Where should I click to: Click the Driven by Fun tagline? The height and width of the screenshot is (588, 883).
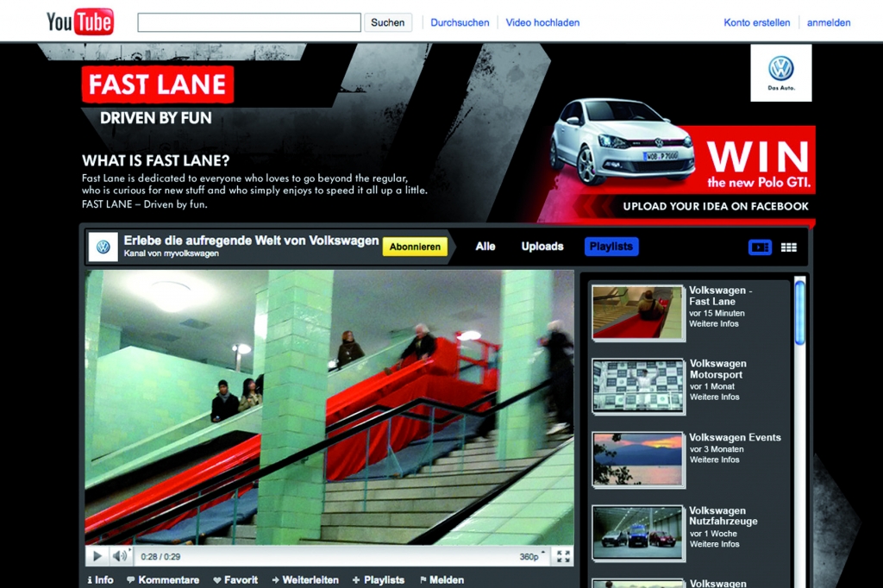[156, 118]
